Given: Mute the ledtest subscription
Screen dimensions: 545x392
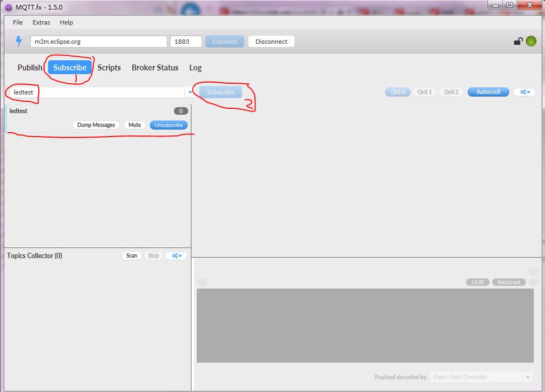Looking at the screenshot, I should coord(134,125).
